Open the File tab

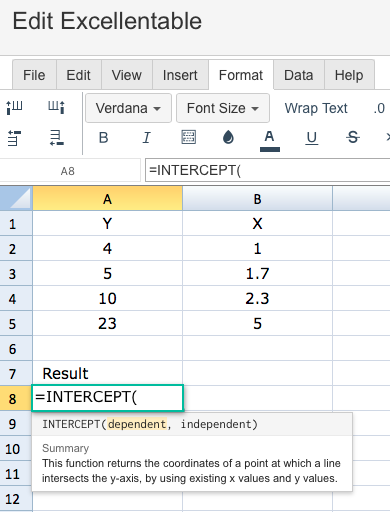pyautogui.click(x=34, y=75)
